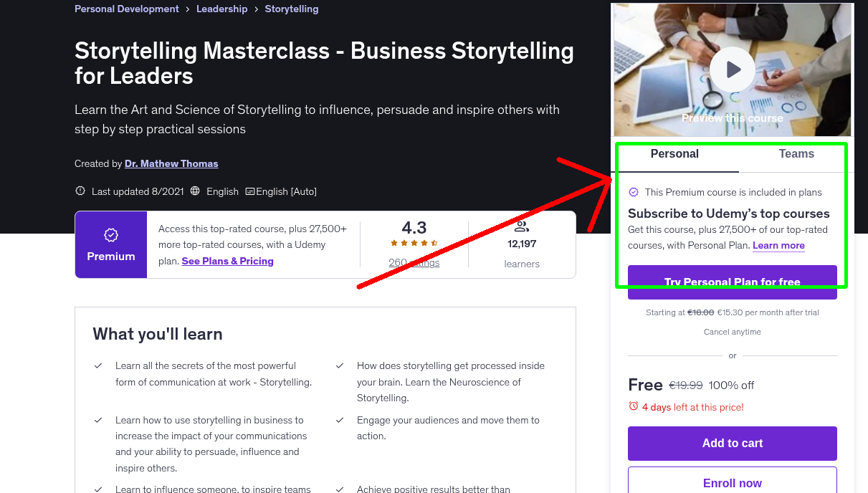Click the Premium badge icon
This screenshot has width=868, height=493.
click(x=111, y=235)
